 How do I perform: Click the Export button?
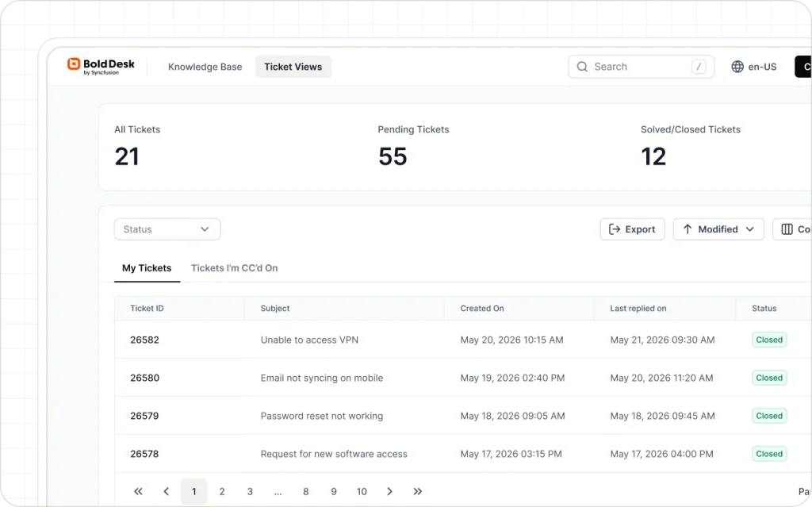point(632,229)
